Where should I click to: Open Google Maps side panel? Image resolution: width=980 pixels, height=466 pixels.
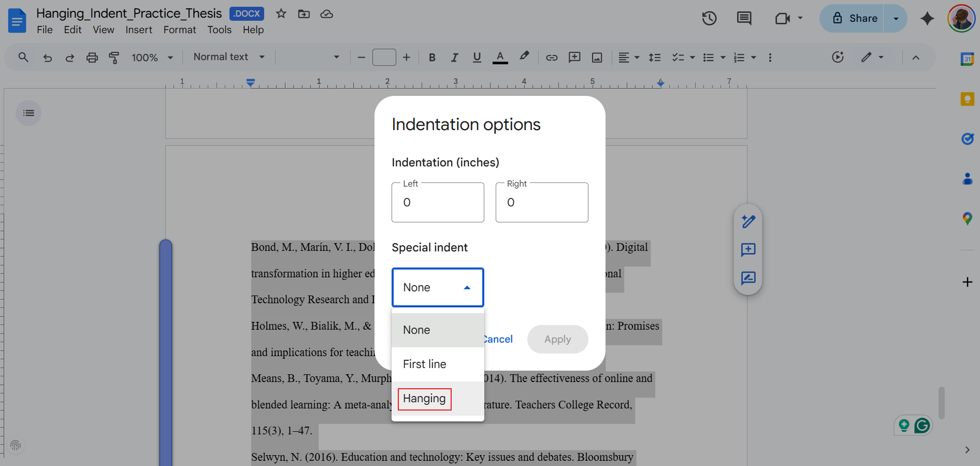pyautogui.click(x=967, y=218)
